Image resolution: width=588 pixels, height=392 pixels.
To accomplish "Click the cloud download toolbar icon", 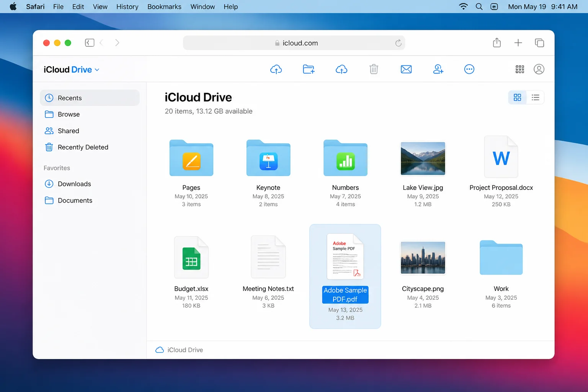I will pos(341,69).
